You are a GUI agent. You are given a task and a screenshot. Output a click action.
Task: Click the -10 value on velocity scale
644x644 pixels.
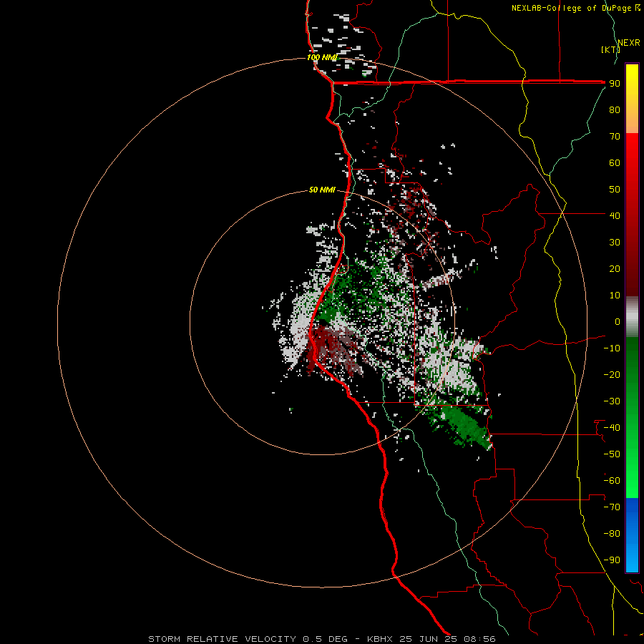tap(612, 348)
